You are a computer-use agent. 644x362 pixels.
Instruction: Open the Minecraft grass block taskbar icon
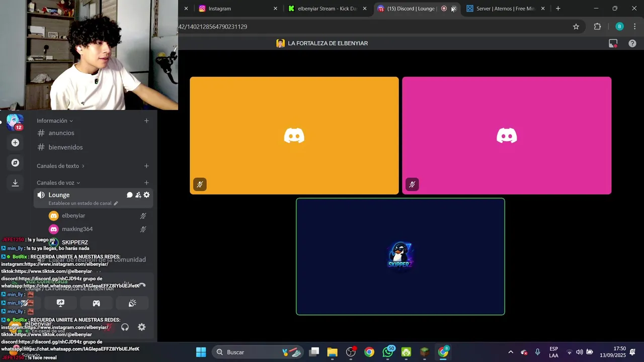(x=425, y=352)
